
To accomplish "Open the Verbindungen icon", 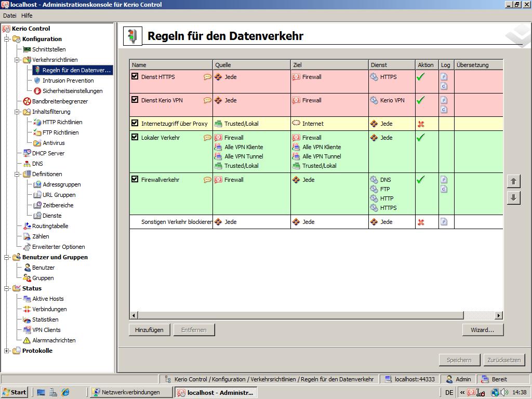I will [27, 309].
